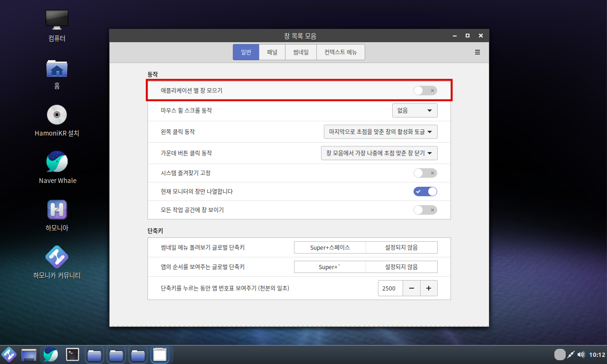The height and width of the screenshot is (364, 607).
Task: Open the 하모니카 커뮤니티 desktop icon
Action: click(x=57, y=262)
